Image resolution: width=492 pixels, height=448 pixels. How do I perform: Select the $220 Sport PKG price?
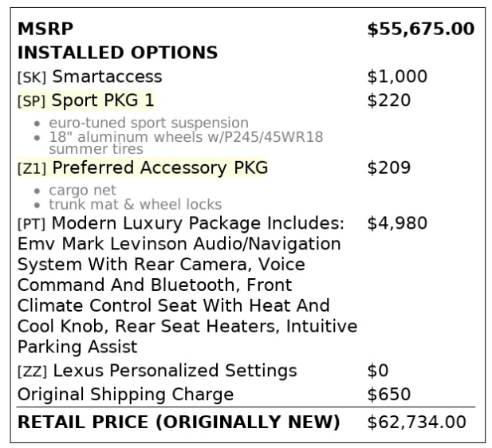click(x=388, y=100)
